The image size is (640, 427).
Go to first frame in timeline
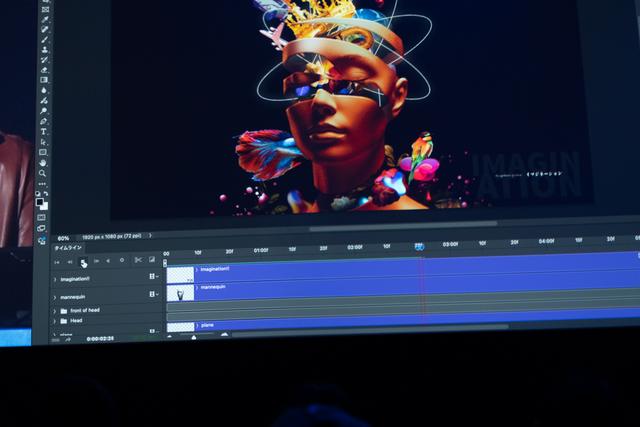pyautogui.click(x=57, y=261)
